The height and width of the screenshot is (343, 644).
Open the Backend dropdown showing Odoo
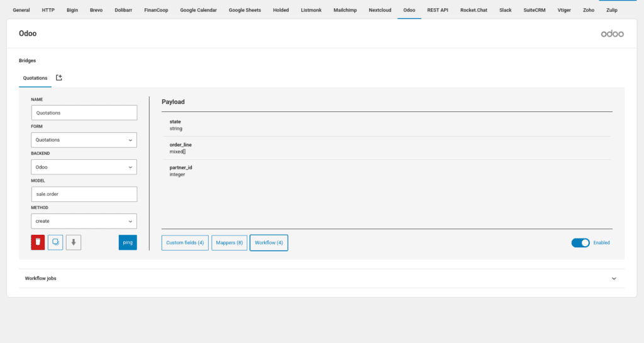click(x=84, y=167)
